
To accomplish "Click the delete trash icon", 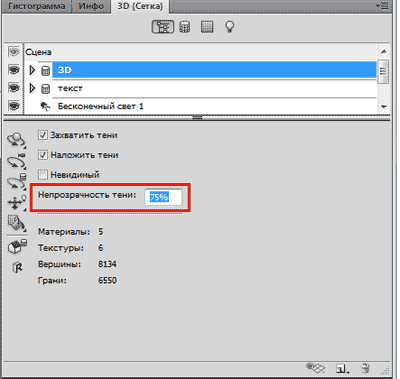I will 366,368.
